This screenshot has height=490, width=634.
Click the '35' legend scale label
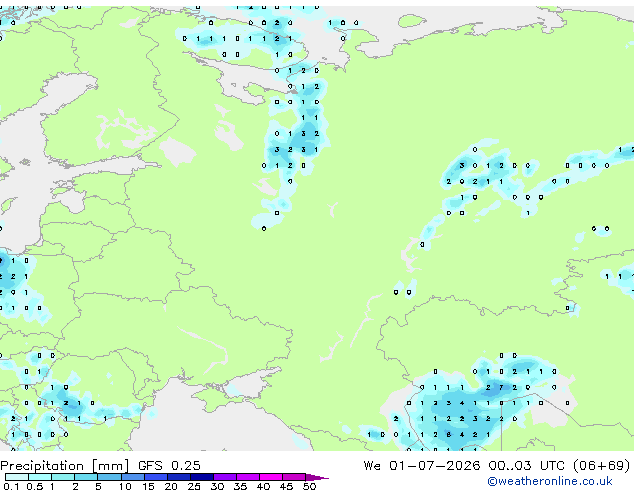pos(240,486)
